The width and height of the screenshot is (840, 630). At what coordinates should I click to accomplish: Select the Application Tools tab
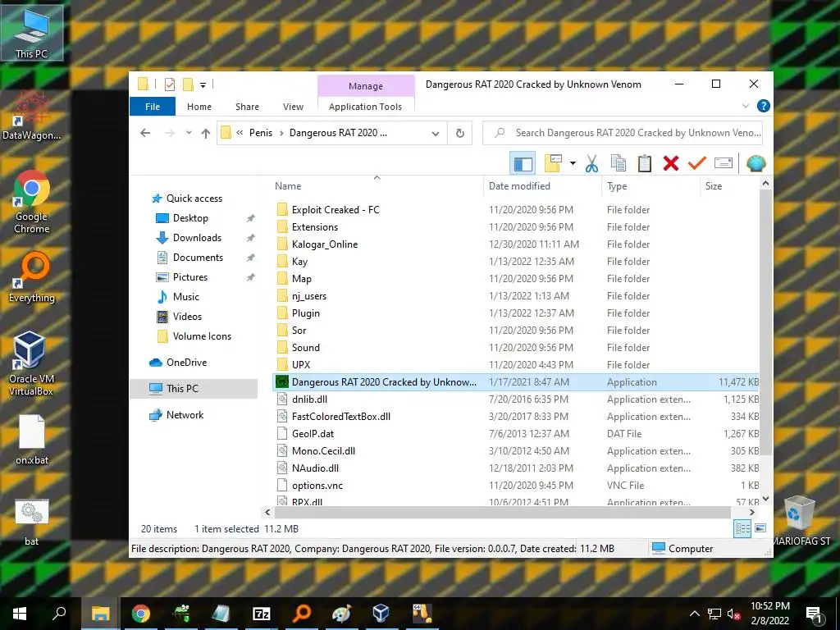coord(365,107)
